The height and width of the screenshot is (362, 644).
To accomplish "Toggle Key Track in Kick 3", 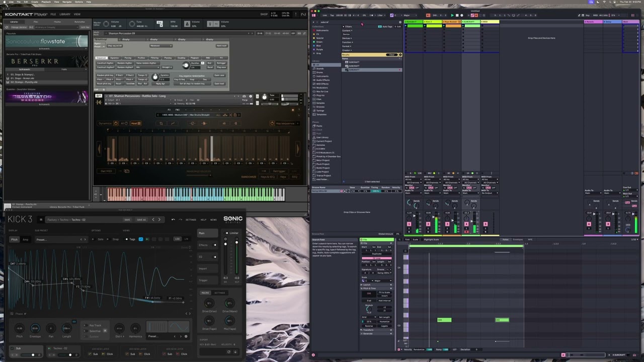I will click(86, 325).
